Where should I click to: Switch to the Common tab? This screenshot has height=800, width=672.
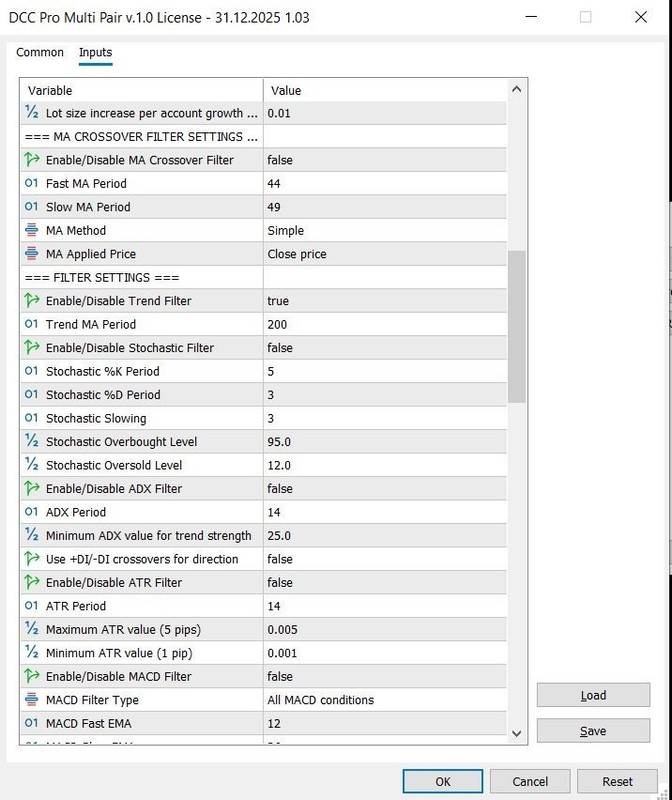point(40,52)
